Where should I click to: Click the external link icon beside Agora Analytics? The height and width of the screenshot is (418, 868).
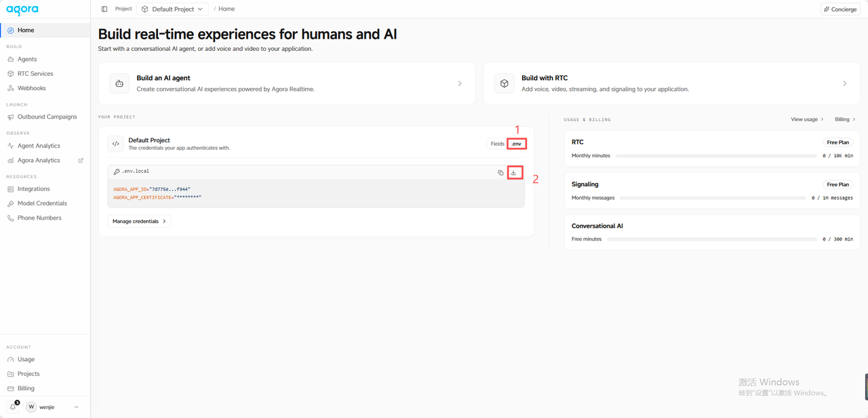[81, 161]
